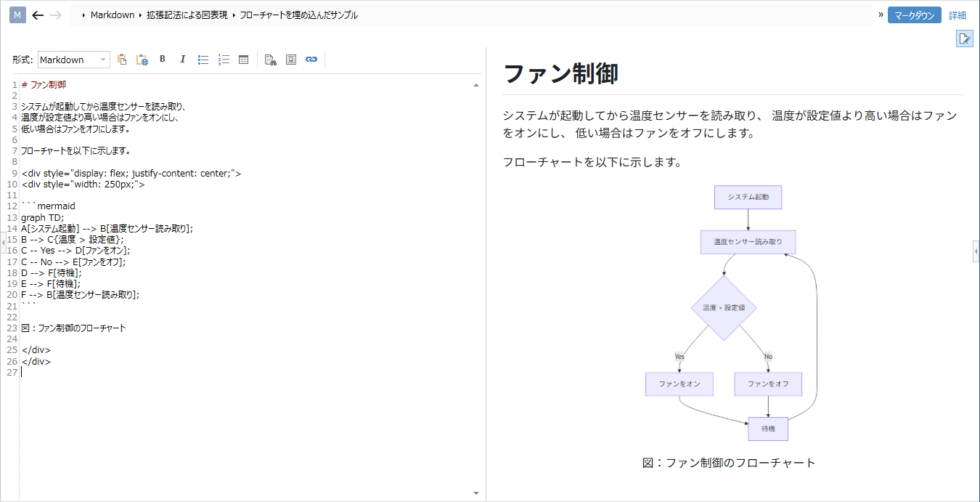Insert a table
980x502 pixels.
pyautogui.click(x=244, y=60)
